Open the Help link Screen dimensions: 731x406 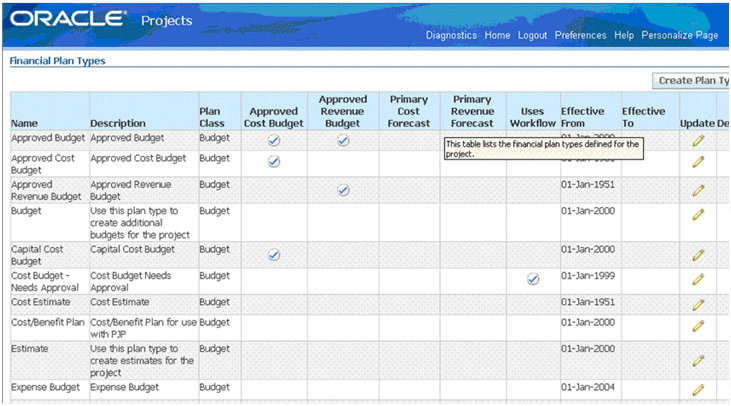tap(624, 35)
